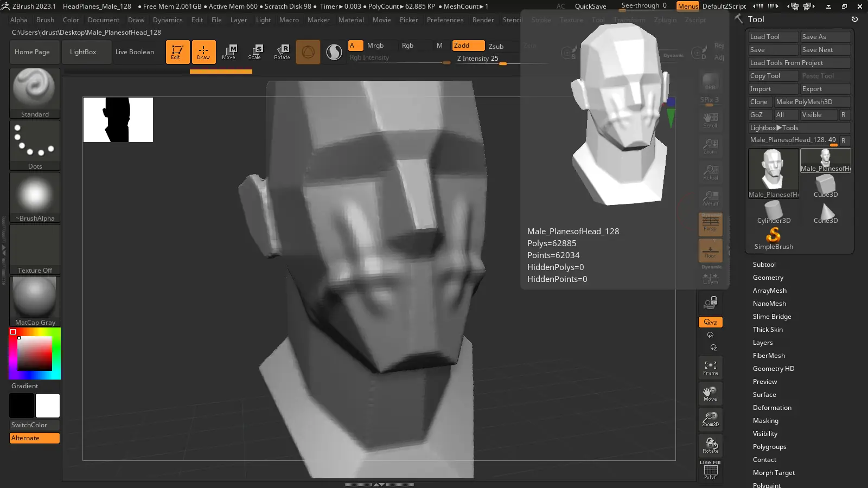Open the Brush menu
This screenshot has width=868, height=488.
click(45, 20)
